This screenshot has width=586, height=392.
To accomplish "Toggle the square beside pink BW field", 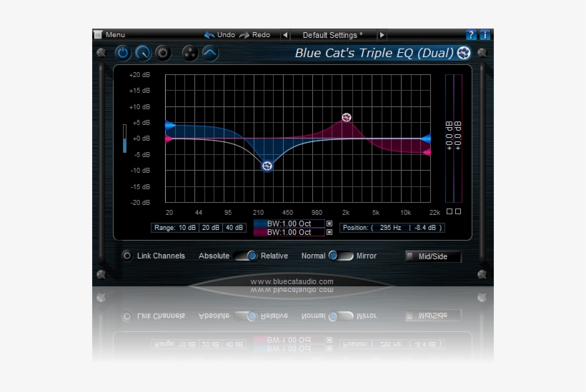I will click(x=329, y=232).
